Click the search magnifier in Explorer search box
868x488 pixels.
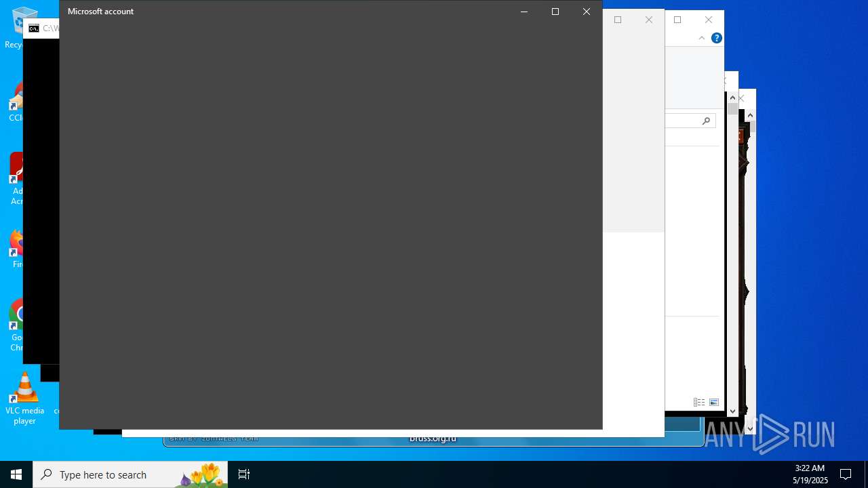(706, 121)
